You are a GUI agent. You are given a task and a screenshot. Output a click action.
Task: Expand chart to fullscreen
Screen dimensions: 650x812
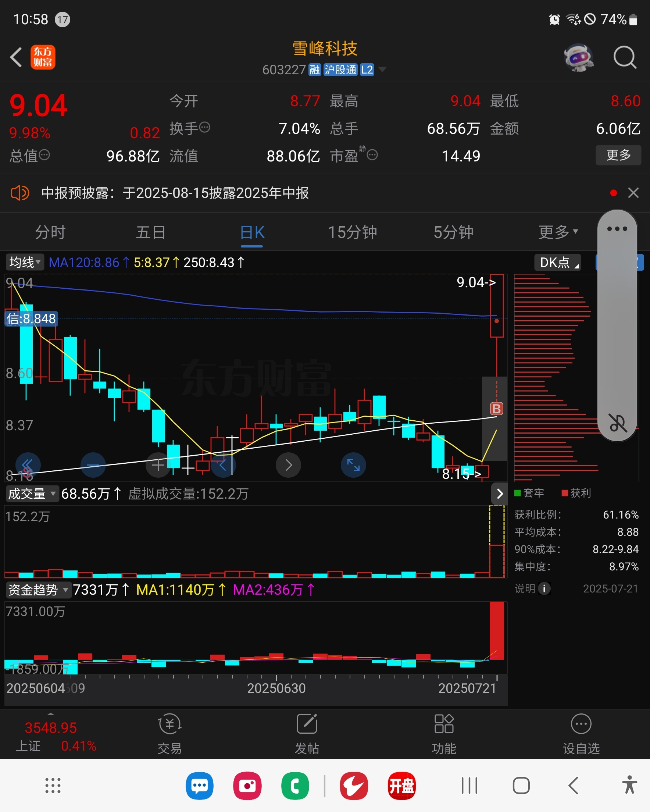pyautogui.click(x=353, y=465)
